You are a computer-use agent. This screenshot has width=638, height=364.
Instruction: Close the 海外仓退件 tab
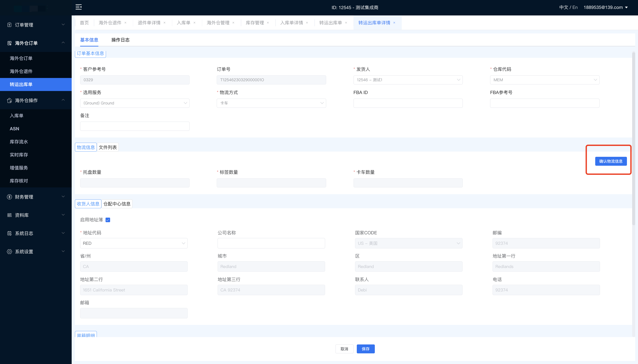[126, 23]
